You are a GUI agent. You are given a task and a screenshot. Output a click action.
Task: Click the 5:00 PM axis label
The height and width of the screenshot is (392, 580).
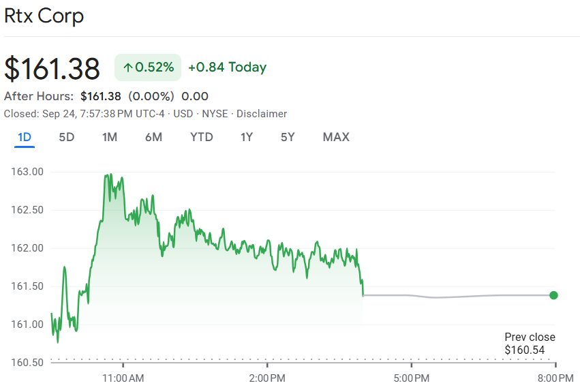point(411,378)
